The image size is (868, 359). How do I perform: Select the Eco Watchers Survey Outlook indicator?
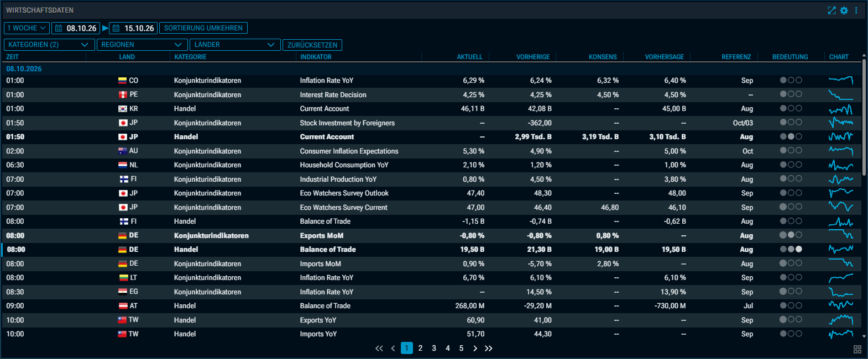344,193
